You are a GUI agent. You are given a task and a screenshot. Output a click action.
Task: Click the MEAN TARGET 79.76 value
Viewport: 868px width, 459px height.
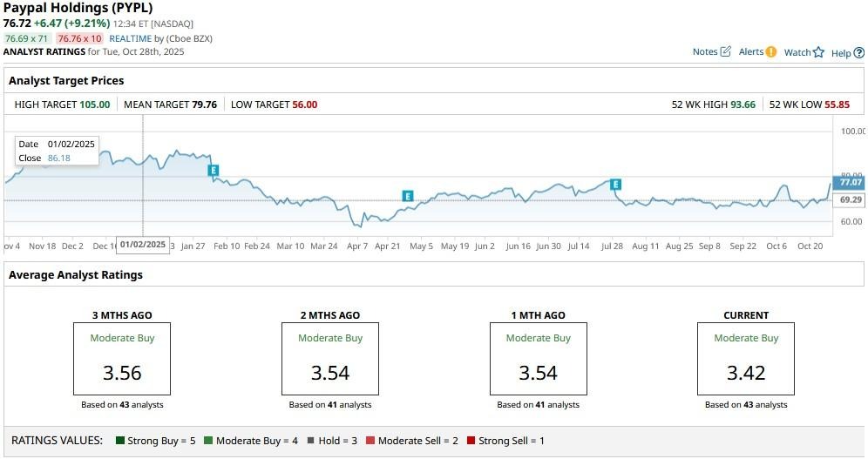tap(204, 105)
